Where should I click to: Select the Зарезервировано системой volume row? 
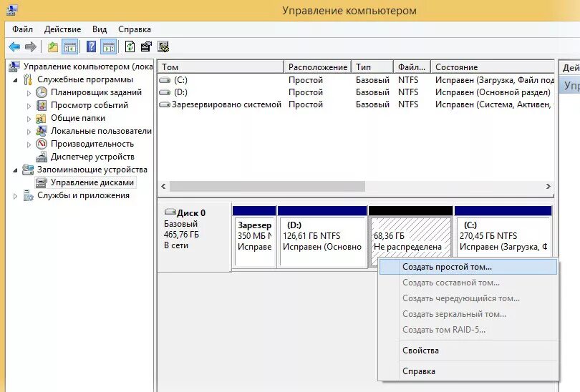[356, 104]
